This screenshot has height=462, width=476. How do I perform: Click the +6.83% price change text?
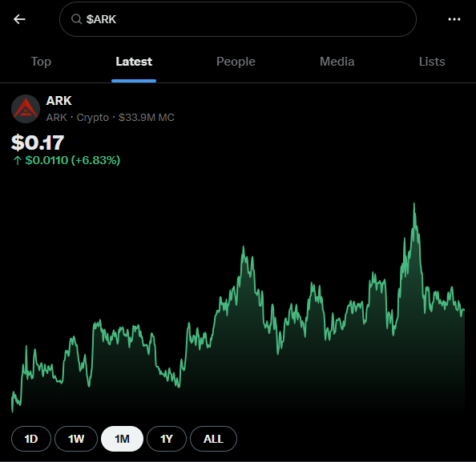(x=95, y=160)
